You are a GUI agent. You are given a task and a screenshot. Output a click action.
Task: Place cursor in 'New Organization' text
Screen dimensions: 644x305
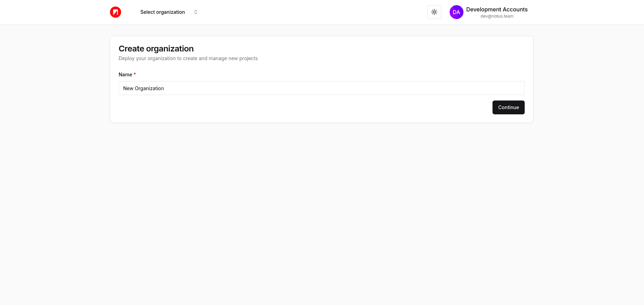tap(144, 88)
